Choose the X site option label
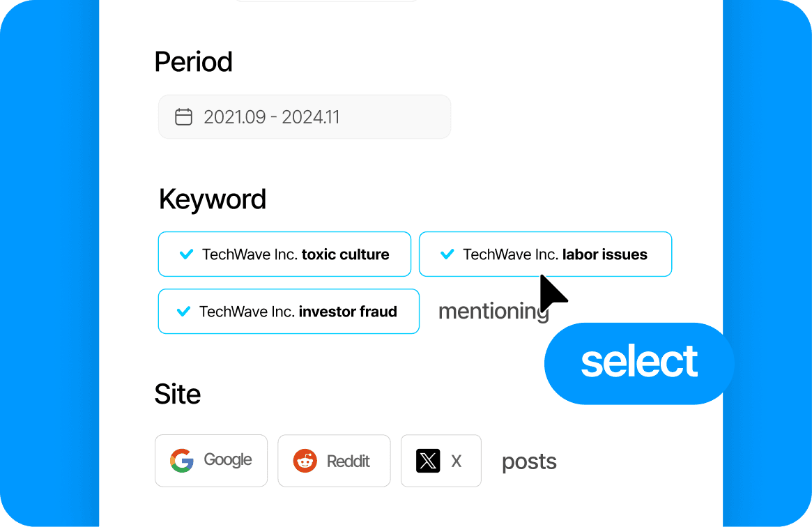Viewport: 812px width, 527px height. tap(457, 461)
